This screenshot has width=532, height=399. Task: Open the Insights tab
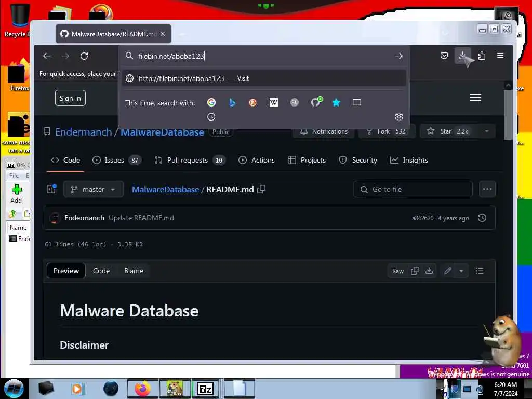[409, 160]
